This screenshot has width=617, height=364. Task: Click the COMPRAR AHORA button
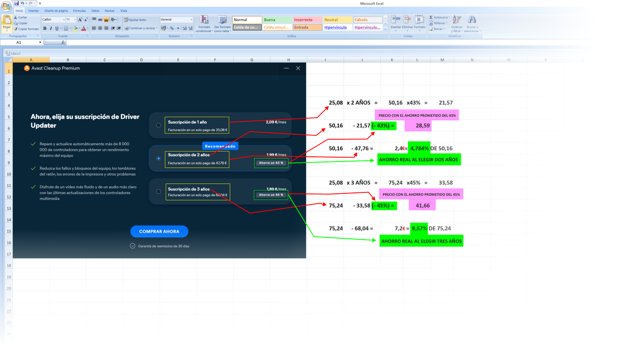(x=159, y=231)
